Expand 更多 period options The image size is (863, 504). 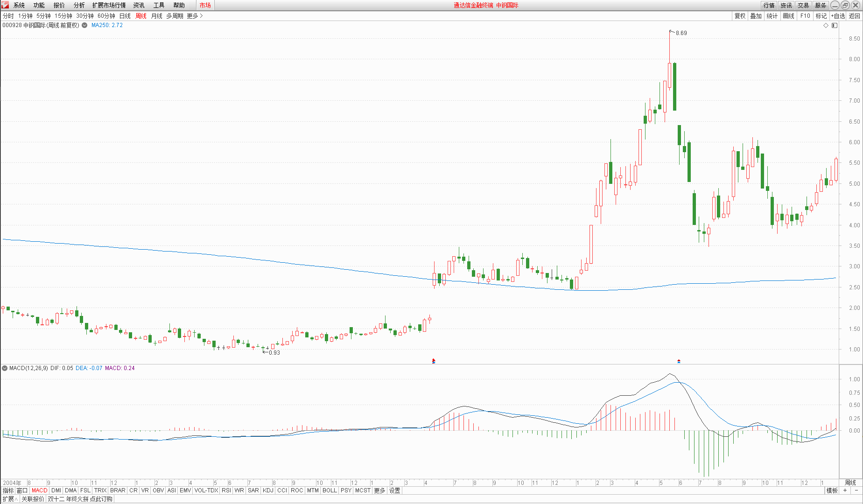point(195,16)
